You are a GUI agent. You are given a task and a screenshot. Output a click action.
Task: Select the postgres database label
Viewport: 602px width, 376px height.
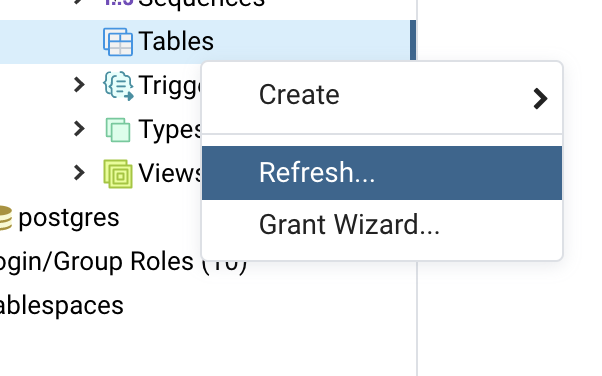pyautogui.click(x=69, y=218)
